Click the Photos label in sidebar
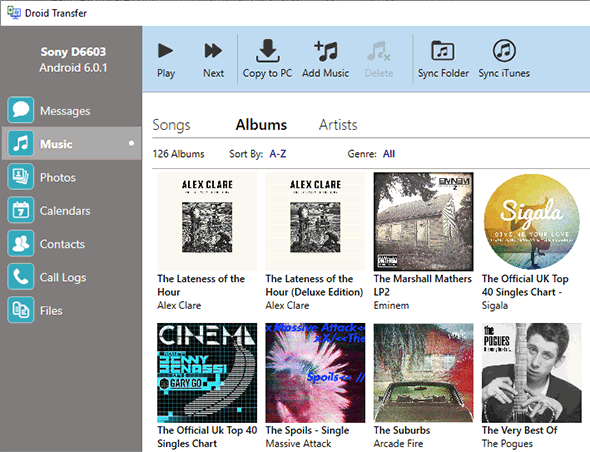 58,178
